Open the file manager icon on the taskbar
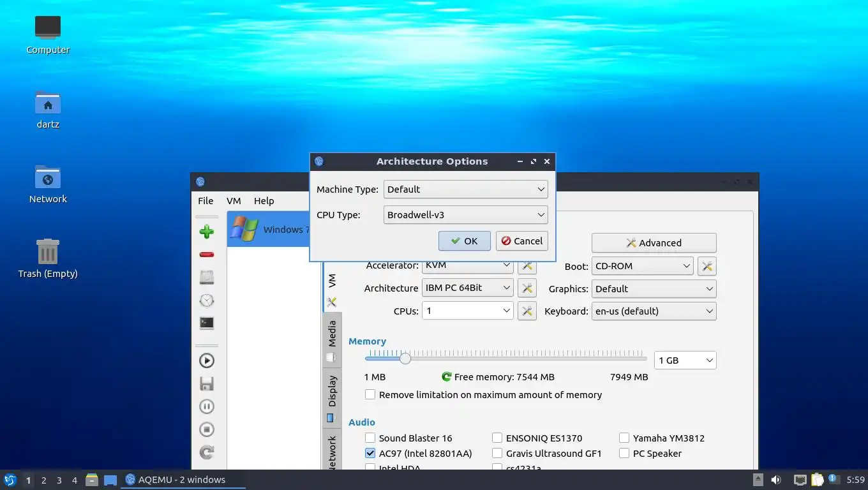Viewport: 868px width, 490px height. tap(92, 480)
